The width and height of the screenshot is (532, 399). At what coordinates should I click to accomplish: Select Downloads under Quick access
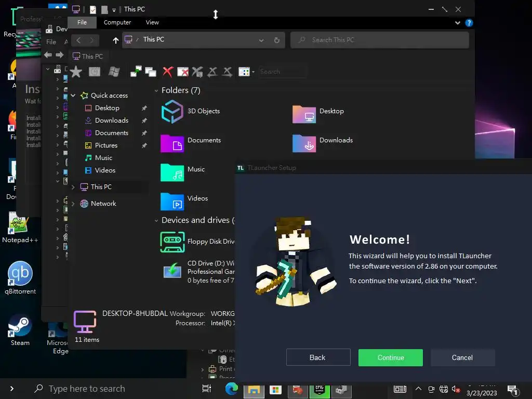(x=112, y=121)
